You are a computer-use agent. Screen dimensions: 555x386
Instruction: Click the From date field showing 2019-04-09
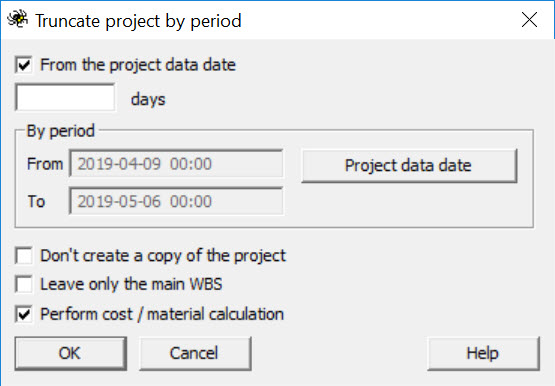click(x=176, y=164)
